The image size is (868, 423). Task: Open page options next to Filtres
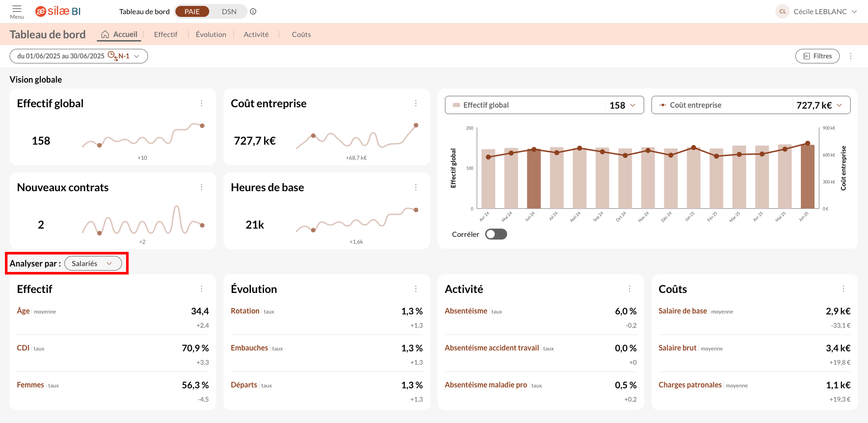tap(851, 56)
